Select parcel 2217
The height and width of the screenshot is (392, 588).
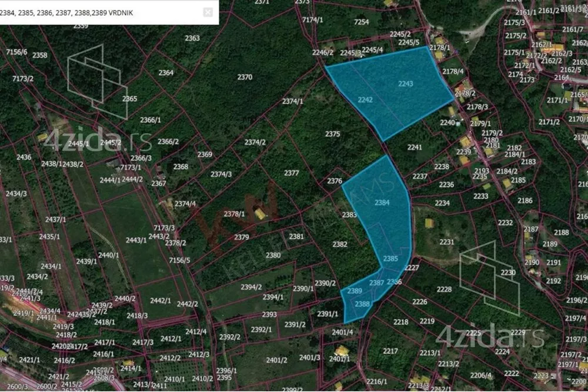390,351
